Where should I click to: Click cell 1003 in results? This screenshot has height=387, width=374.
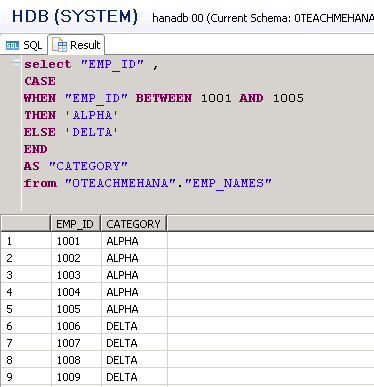[x=76, y=275]
